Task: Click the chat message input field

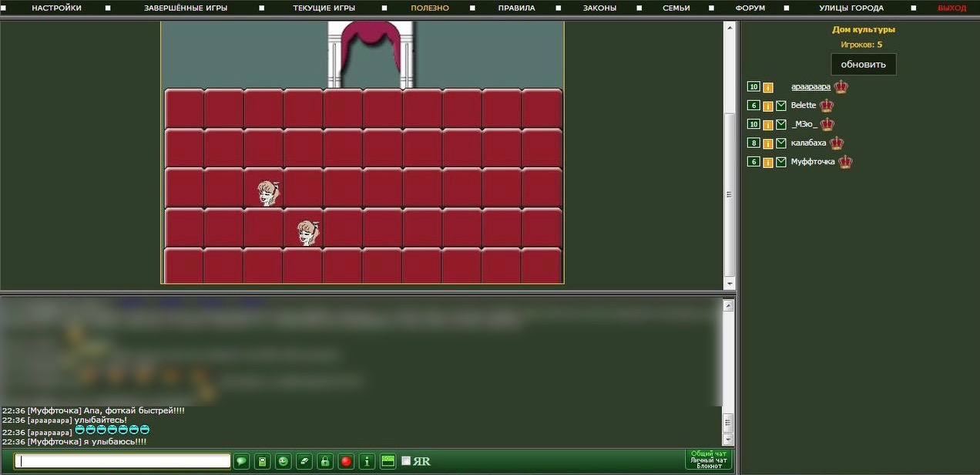Action: point(123,461)
